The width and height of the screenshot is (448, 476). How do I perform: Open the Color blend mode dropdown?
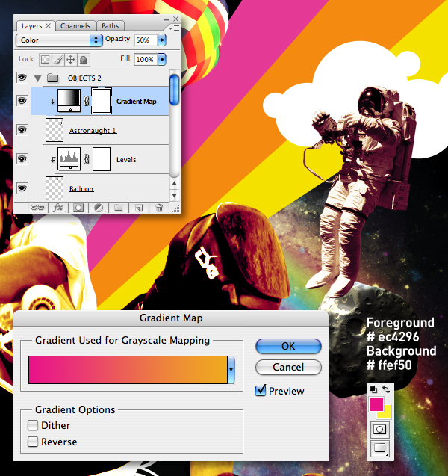tap(59, 40)
